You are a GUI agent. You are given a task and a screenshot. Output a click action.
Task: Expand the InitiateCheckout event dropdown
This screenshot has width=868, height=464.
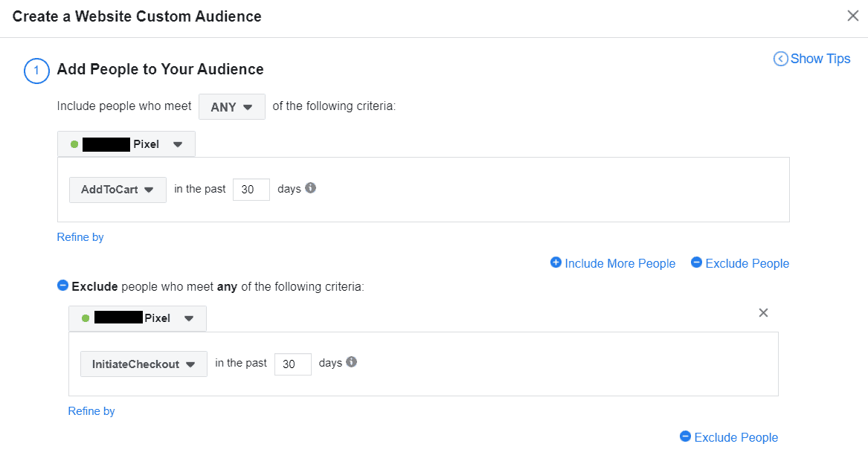[144, 364]
